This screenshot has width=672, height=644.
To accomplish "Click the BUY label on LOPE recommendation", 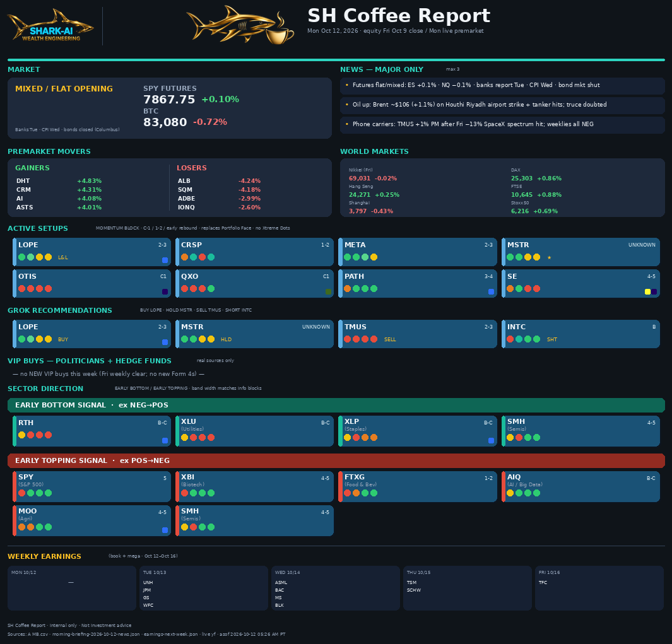I will (x=63, y=339).
